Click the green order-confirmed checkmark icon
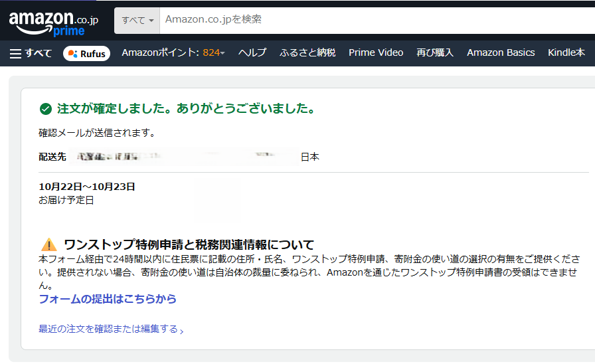This screenshot has height=364, width=595. pyautogui.click(x=46, y=109)
